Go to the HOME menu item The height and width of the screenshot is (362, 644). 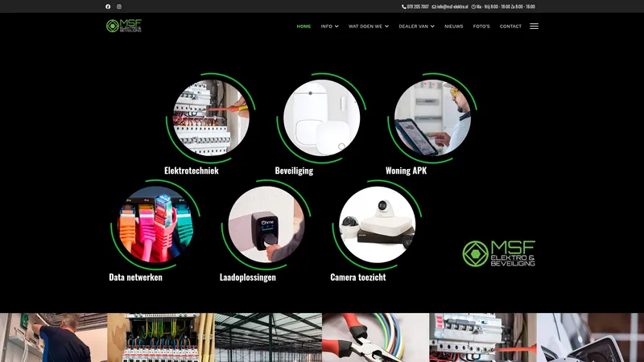(x=304, y=27)
